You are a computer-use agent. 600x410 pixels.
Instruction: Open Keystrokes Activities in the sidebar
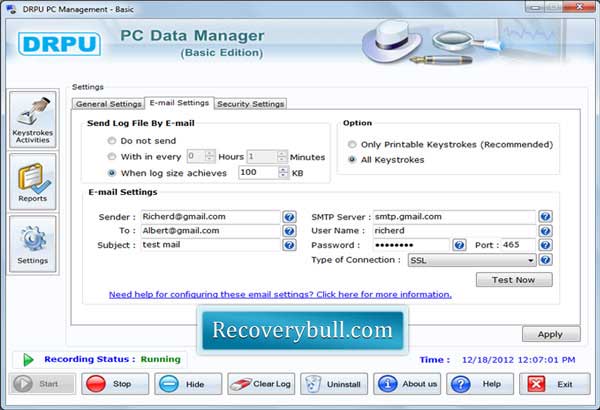[34, 119]
